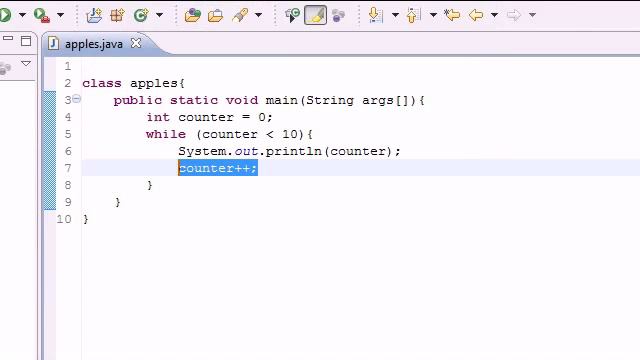This screenshot has width=640, height=360.
Task: Click the New Java Class icon
Action: pos(141,15)
